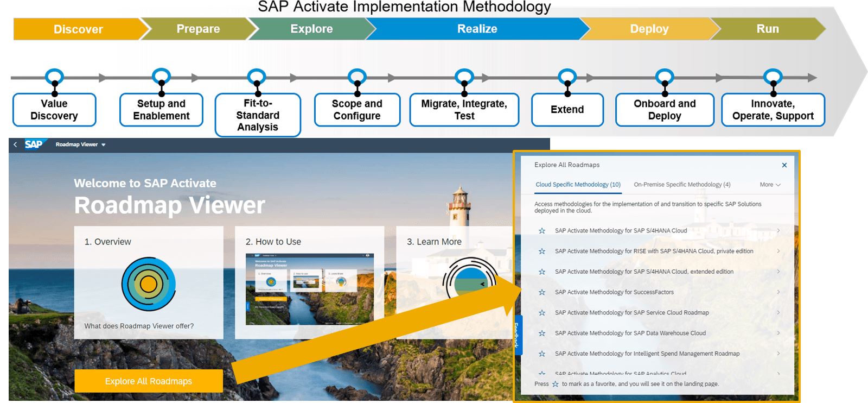
Task: Select the Deploy phase arrow
Action: click(649, 29)
